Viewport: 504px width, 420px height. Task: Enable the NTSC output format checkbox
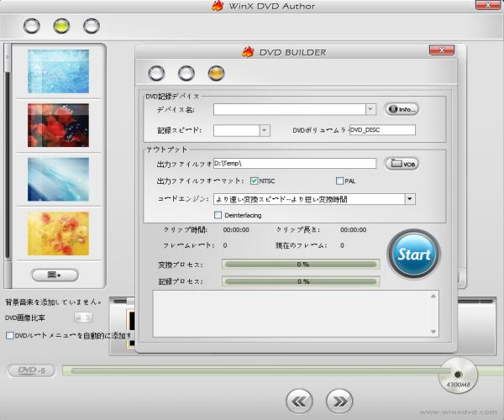[x=254, y=181]
